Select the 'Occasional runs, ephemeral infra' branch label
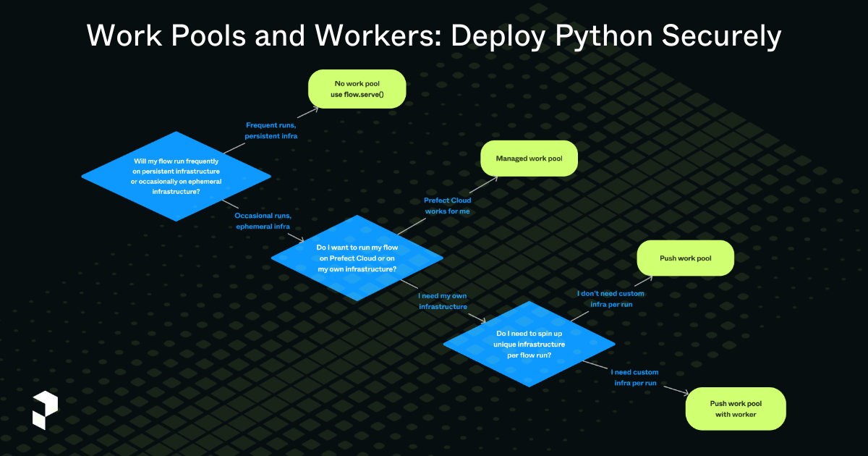 pos(263,221)
